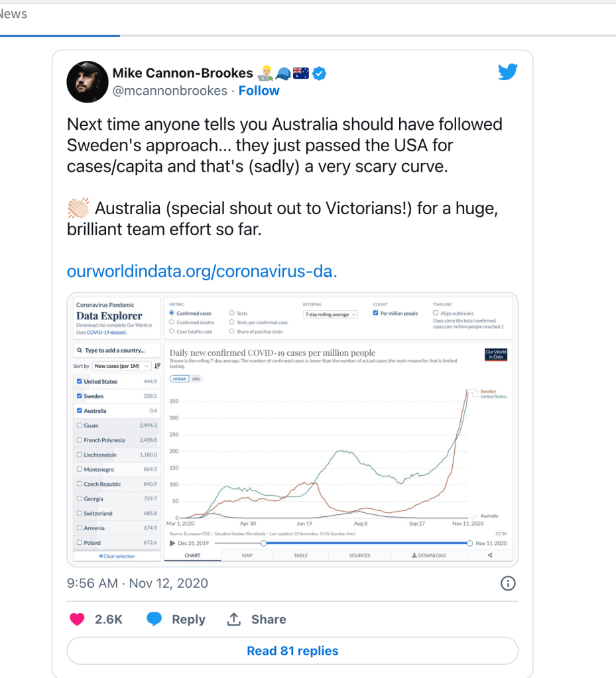Enable the Align outbreaks checkbox
The width and height of the screenshot is (616, 678).
tap(436, 313)
